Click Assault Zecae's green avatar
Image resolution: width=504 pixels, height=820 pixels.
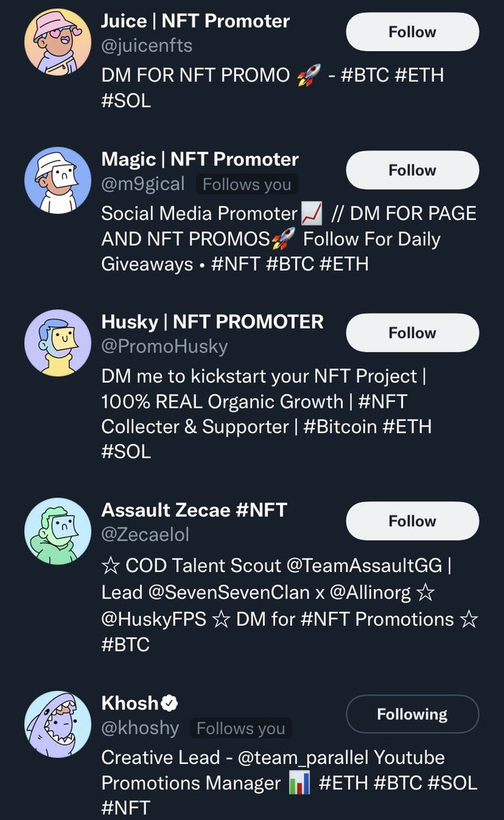click(x=57, y=531)
